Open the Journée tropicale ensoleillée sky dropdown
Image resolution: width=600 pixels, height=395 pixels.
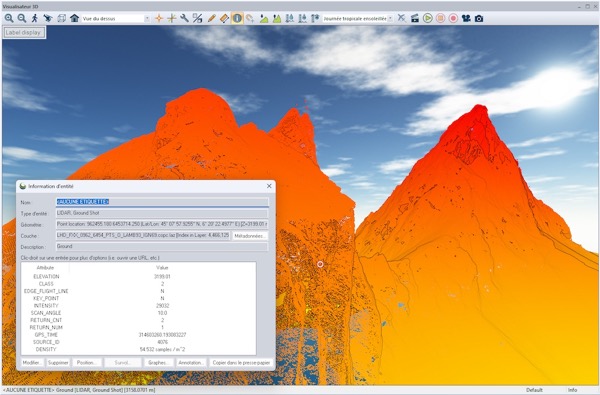pyautogui.click(x=358, y=18)
